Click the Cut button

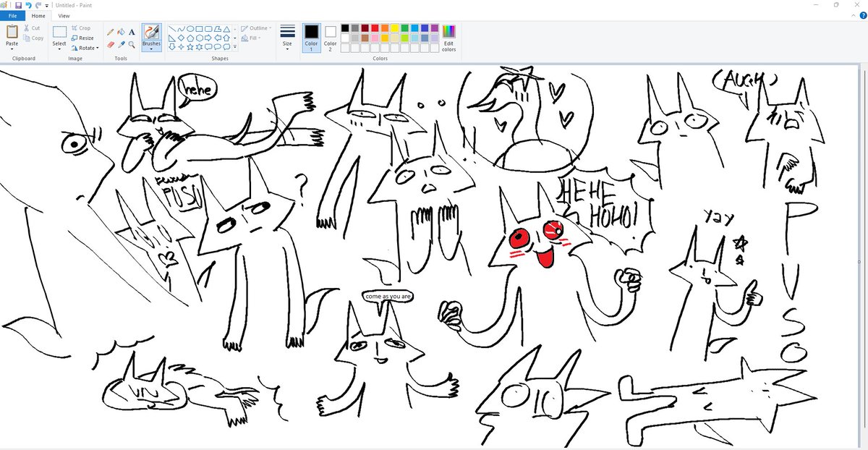coord(32,28)
